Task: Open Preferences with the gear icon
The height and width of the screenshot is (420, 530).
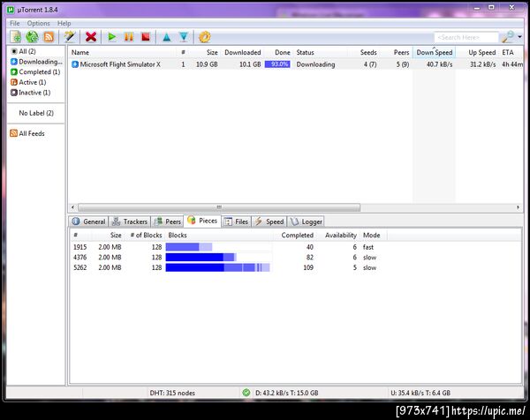Action: [205, 37]
